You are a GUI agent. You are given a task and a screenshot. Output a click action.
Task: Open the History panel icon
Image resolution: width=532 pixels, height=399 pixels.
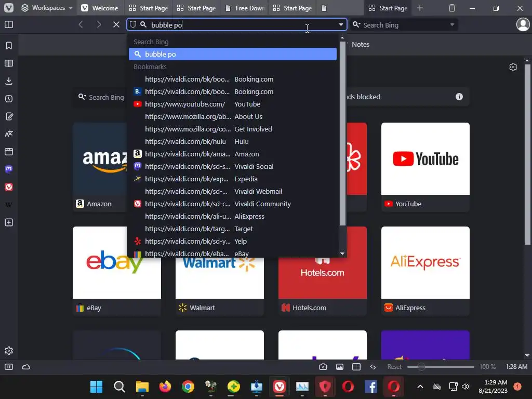[x=9, y=99]
